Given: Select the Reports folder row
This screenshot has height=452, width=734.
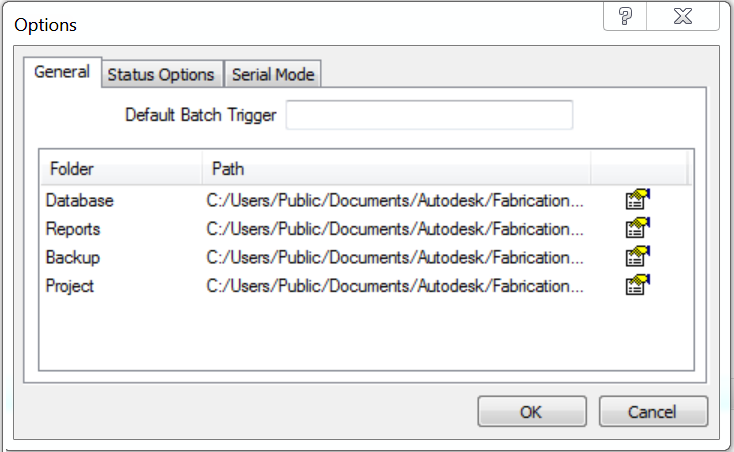Looking at the screenshot, I should coord(73,229).
